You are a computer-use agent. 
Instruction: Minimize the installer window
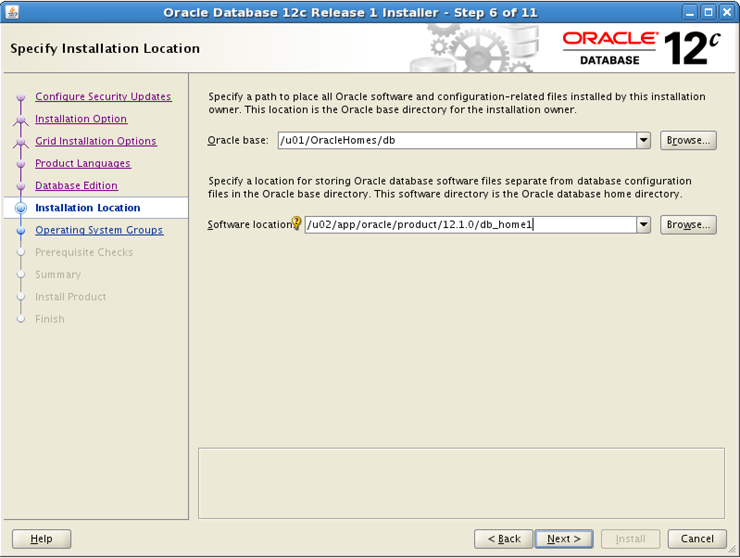(690, 12)
